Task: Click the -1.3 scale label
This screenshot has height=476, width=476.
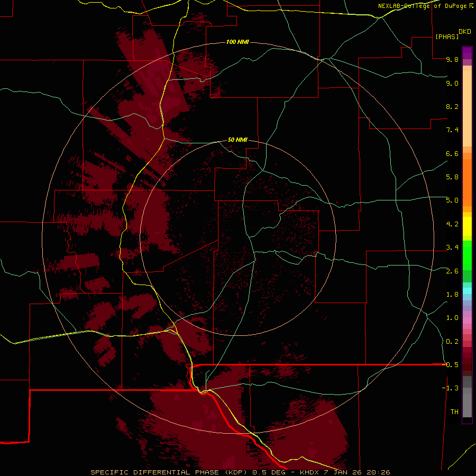Action: [450, 388]
